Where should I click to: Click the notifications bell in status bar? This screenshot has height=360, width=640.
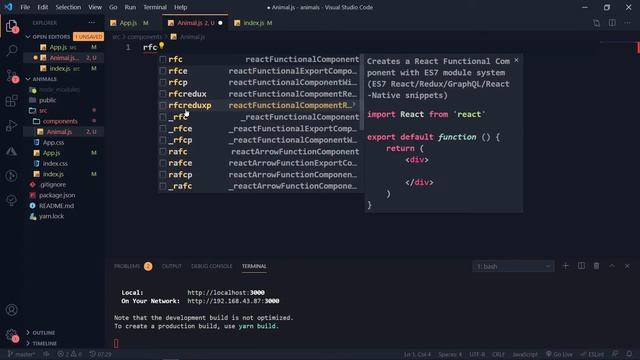pos(629,354)
